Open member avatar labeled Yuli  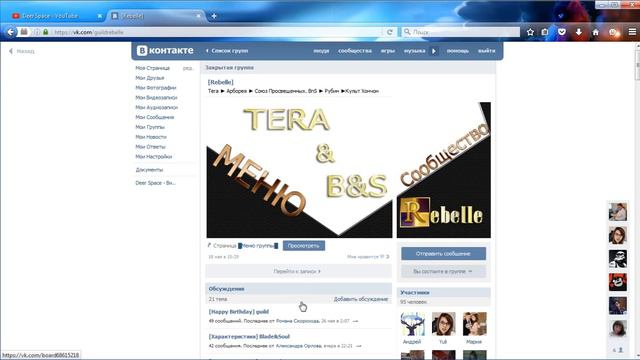pyautogui.click(x=443, y=324)
